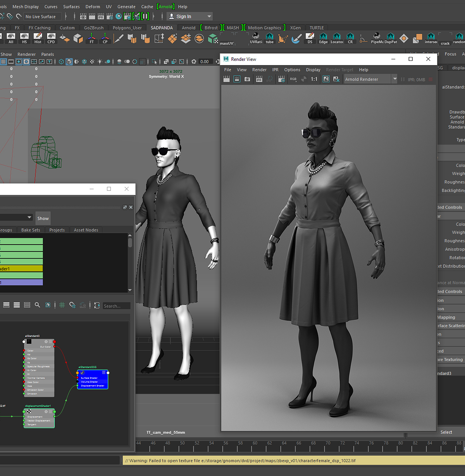Open the Sign In dropdown
The image size is (465, 476).
(x=190, y=16)
